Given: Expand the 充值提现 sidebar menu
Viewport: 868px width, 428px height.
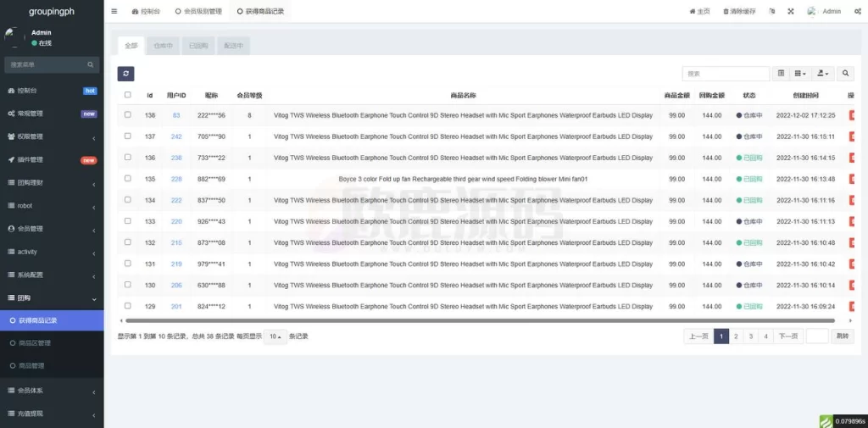Looking at the screenshot, I should click(52, 414).
